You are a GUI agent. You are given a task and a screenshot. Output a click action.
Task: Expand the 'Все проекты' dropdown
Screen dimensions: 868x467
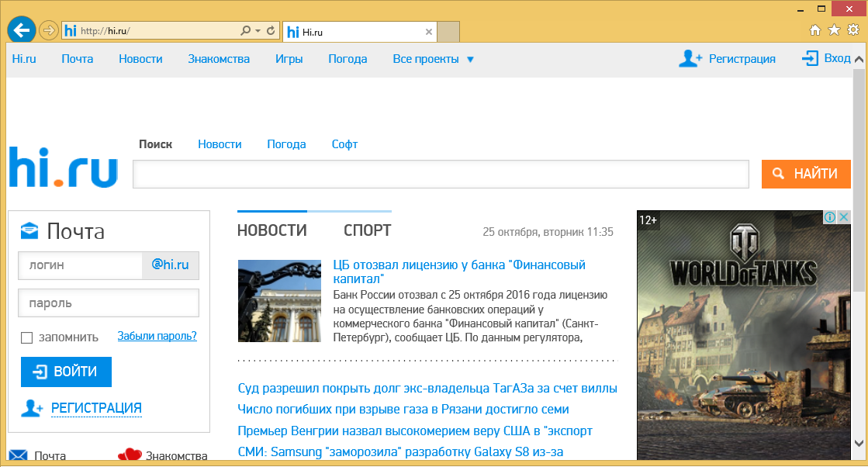pyautogui.click(x=433, y=59)
